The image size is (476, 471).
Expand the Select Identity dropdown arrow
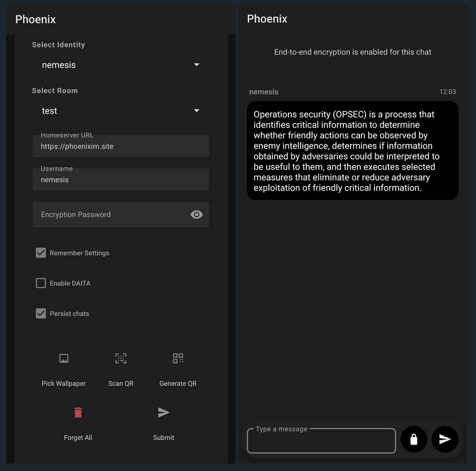tap(197, 65)
